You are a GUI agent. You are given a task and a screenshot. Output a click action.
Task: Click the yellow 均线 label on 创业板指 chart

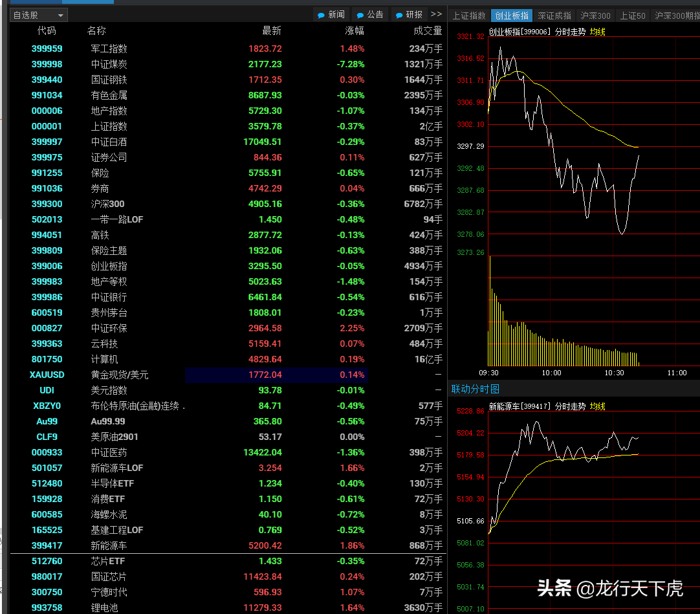tap(597, 32)
